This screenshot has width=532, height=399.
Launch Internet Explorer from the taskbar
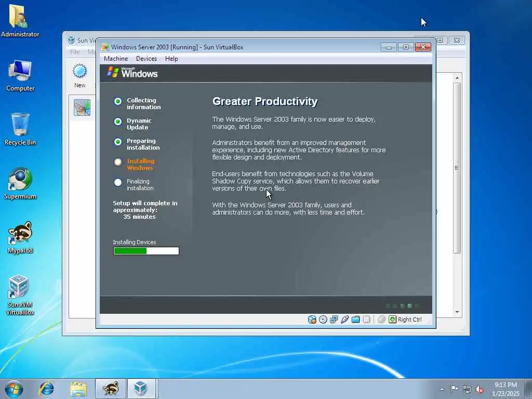(46, 389)
